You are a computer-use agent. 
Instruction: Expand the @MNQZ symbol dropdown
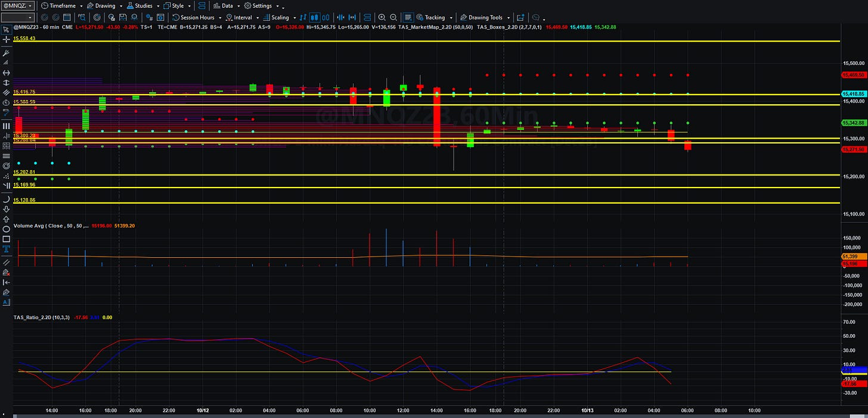point(18,5)
